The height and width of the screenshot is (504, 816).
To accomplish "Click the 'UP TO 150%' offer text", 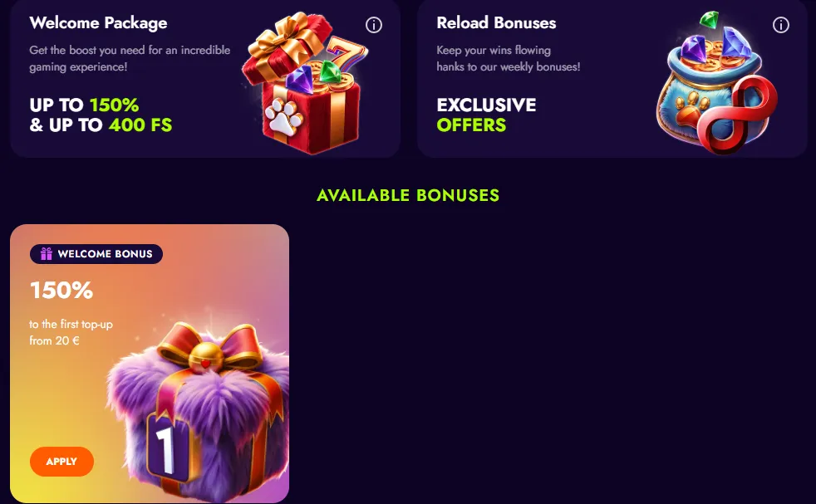I will tap(84, 105).
